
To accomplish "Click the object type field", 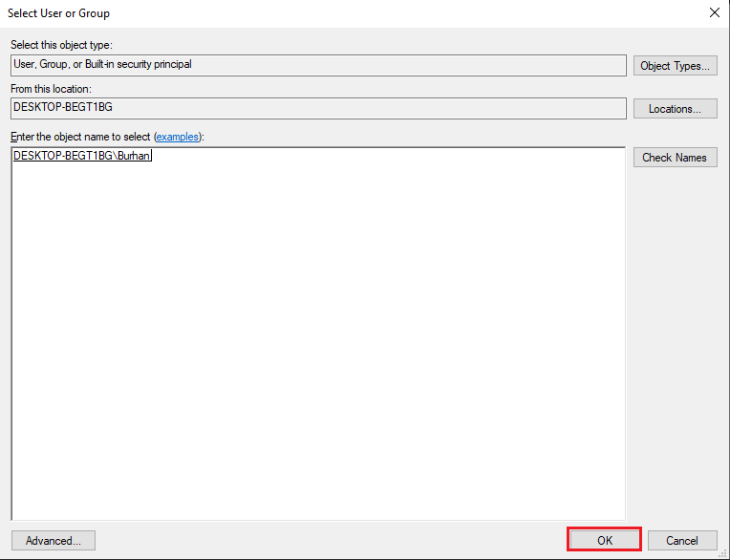I will [318, 65].
